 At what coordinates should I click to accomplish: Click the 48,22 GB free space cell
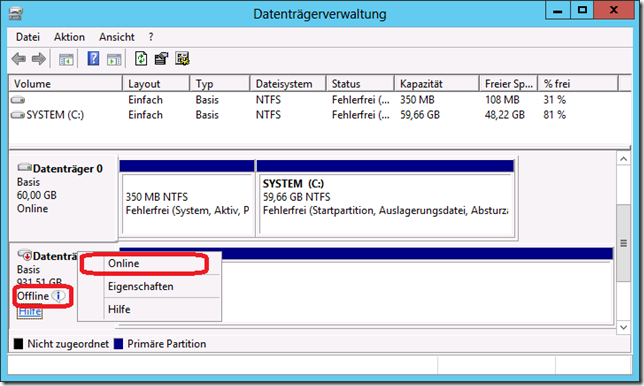[505, 115]
